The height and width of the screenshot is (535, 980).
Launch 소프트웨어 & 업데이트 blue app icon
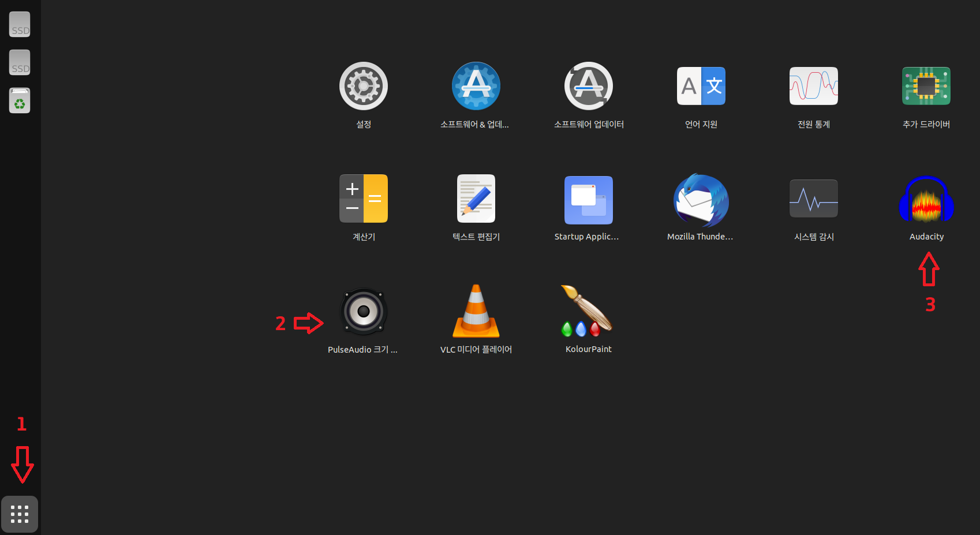[476, 86]
